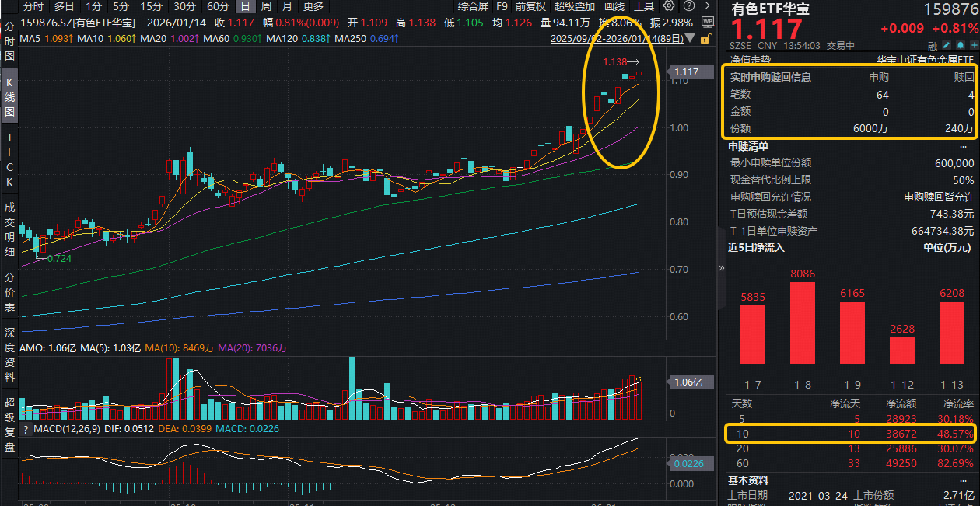980x506 pixels.
Task: Click the 1.117 price marker on axis
Action: click(685, 72)
